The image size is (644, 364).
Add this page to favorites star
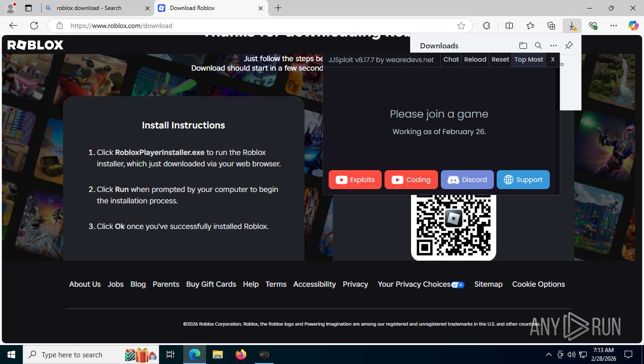[x=461, y=26]
